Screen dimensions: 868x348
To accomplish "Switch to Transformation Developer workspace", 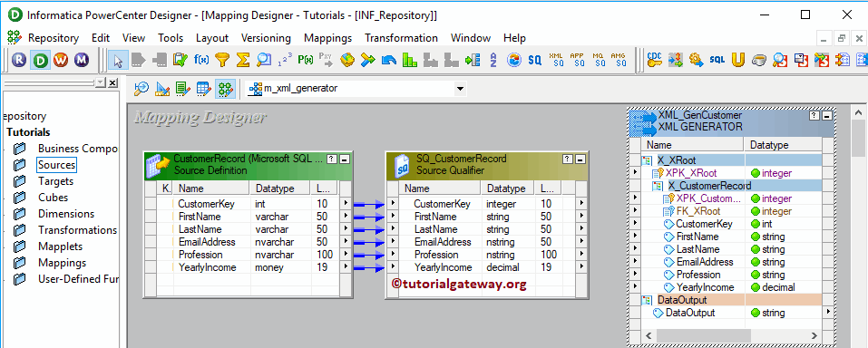I will 182,89.
